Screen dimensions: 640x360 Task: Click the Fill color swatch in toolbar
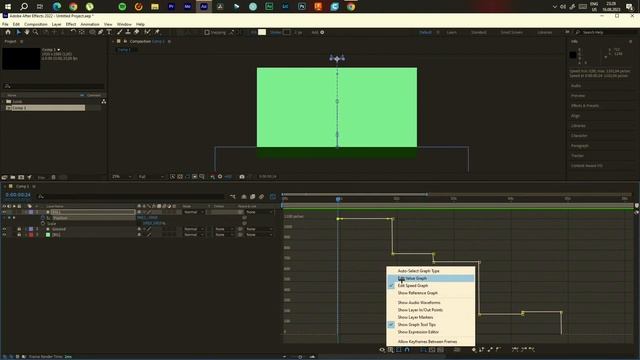[x=262, y=32]
